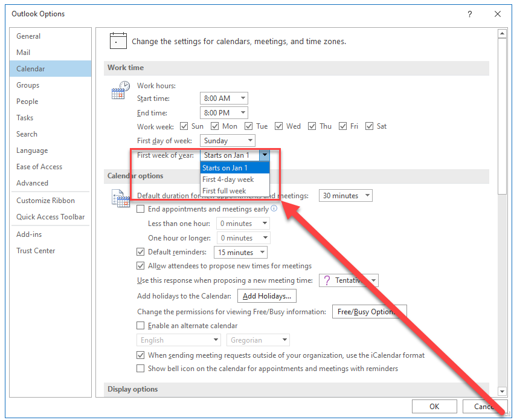
Task: Uncheck the Sat work week checkbox
Action: tap(369, 126)
